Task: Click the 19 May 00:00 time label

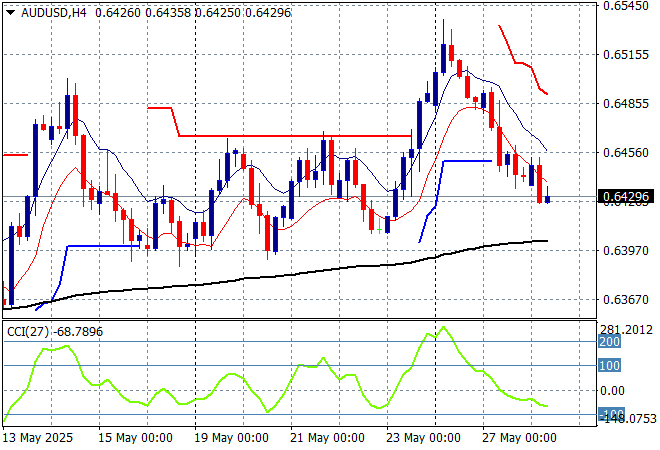Action: (234, 437)
